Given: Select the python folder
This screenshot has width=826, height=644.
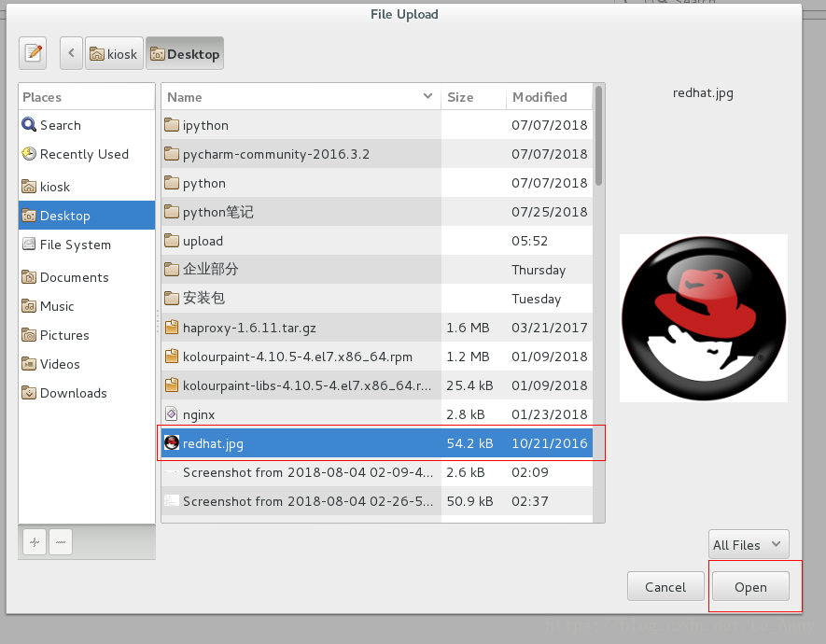Looking at the screenshot, I should tap(377, 183).
